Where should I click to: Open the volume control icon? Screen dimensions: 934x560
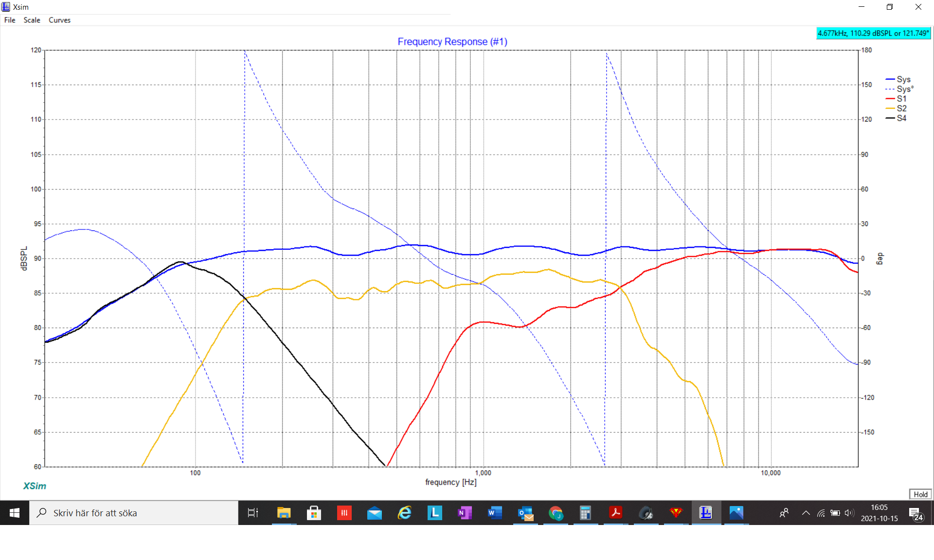[x=849, y=513]
